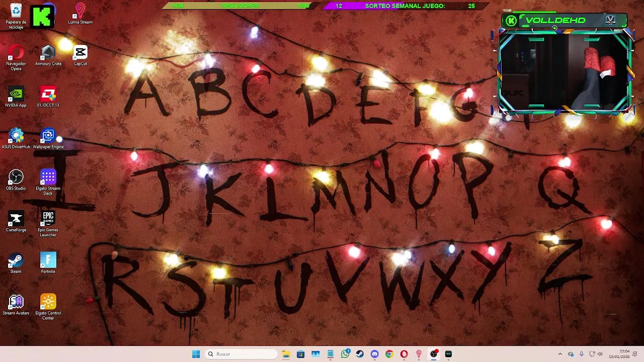The width and height of the screenshot is (644, 362).
Task: Open Elgato Control Center shortcut
Action: (48, 308)
